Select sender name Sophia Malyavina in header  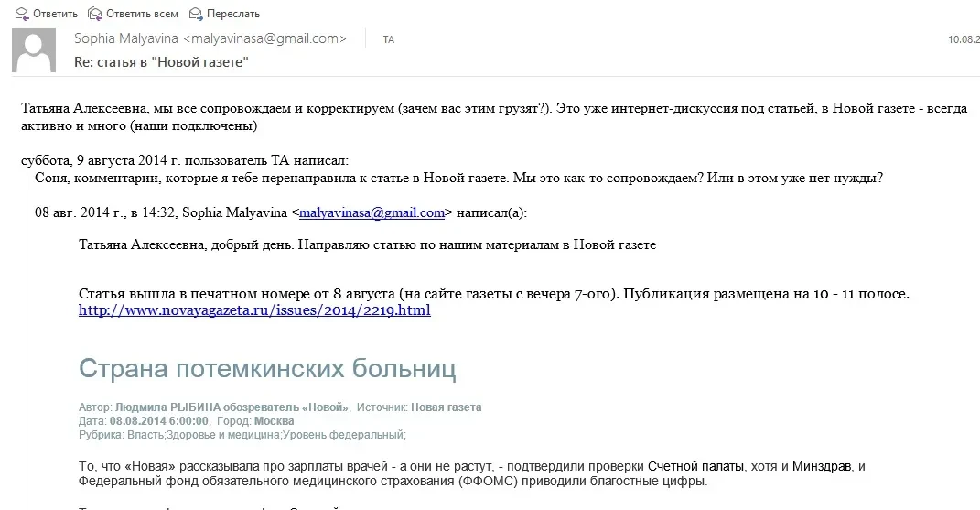(127, 39)
